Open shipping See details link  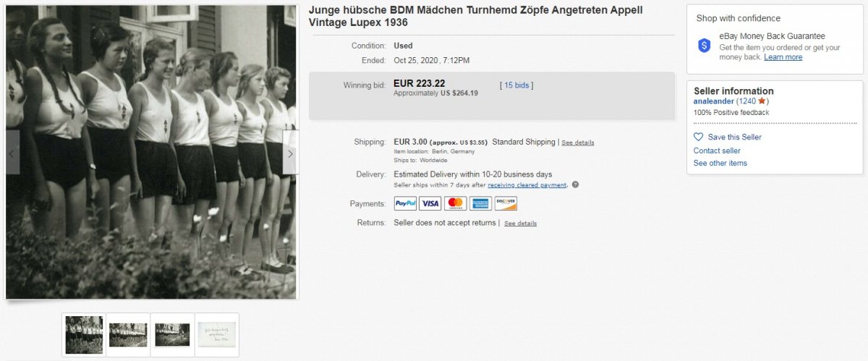578,143
